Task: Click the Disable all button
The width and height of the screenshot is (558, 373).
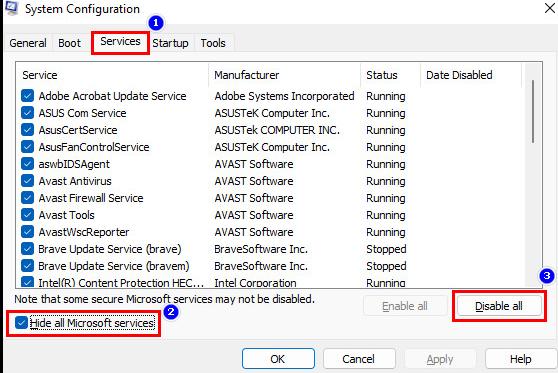Action: [499, 306]
